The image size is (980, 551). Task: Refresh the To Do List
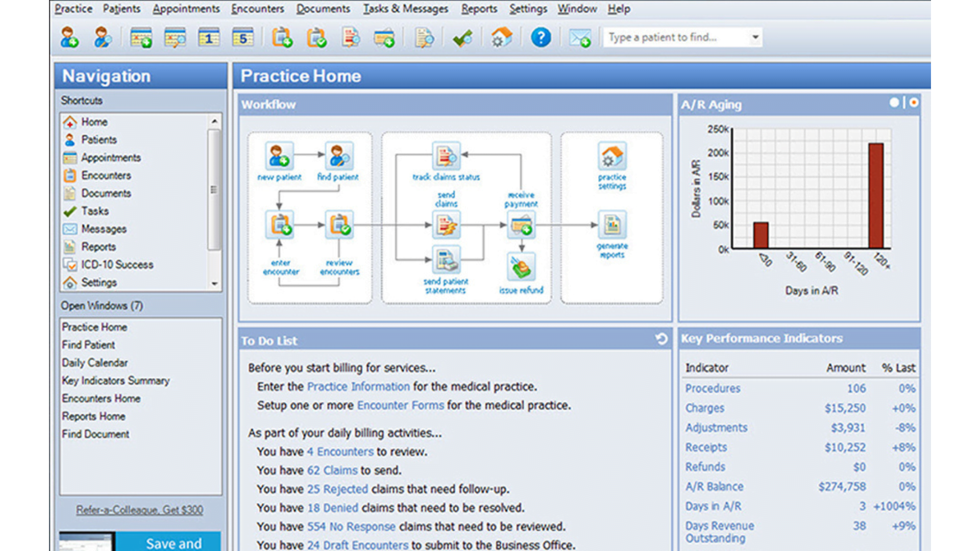(x=661, y=339)
